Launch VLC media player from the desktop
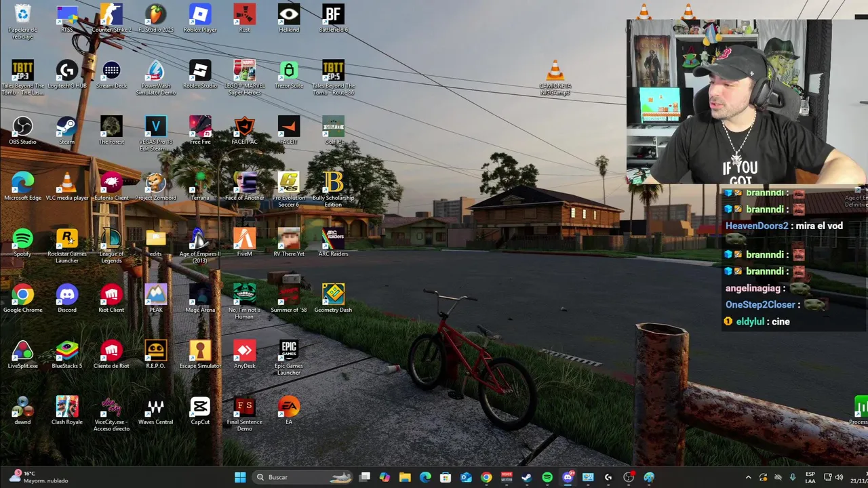 pyautogui.click(x=67, y=187)
